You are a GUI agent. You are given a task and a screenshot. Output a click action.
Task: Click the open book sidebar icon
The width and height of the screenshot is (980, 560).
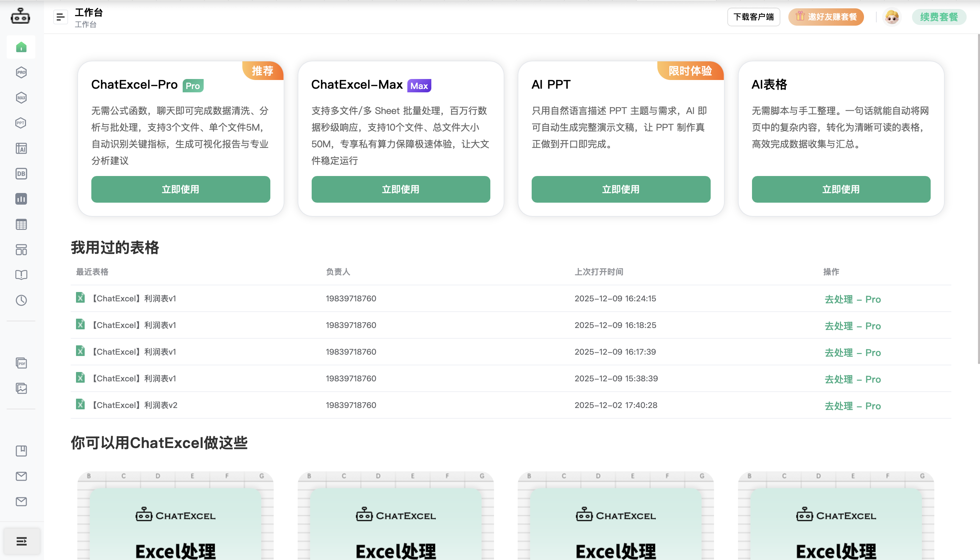coord(21,275)
